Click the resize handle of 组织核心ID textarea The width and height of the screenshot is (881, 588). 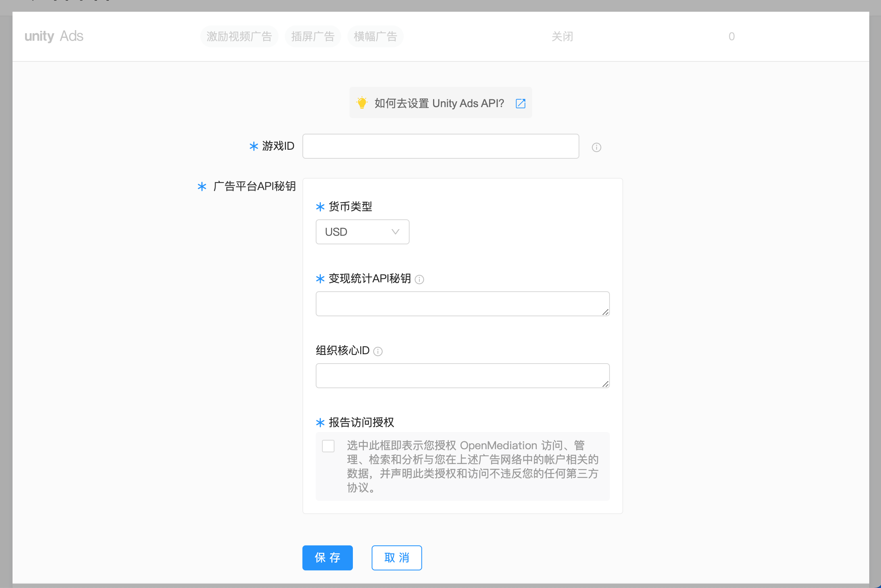coord(605,384)
